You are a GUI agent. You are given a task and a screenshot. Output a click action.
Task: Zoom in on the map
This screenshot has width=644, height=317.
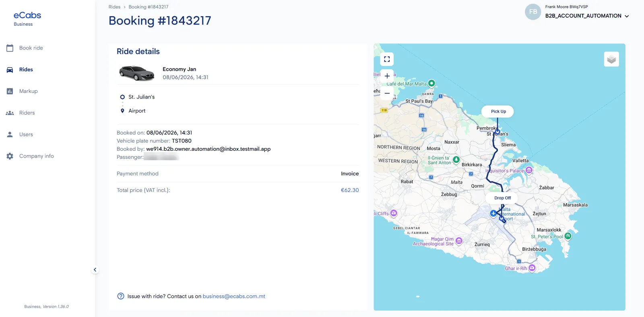pyautogui.click(x=387, y=76)
